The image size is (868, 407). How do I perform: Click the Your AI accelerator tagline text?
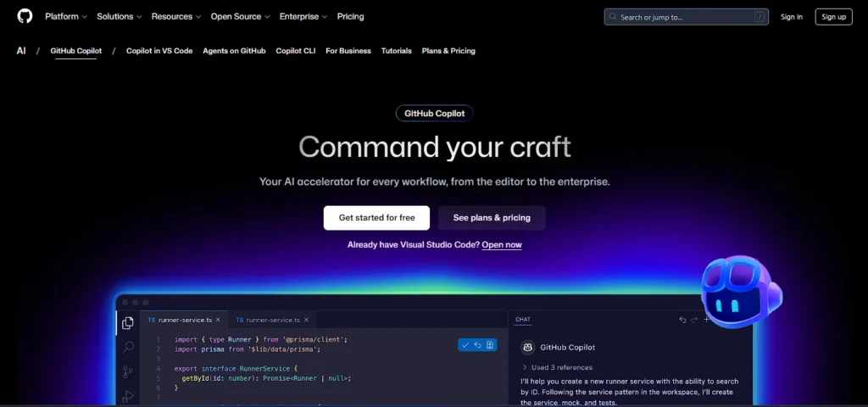pyautogui.click(x=435, y=181)
